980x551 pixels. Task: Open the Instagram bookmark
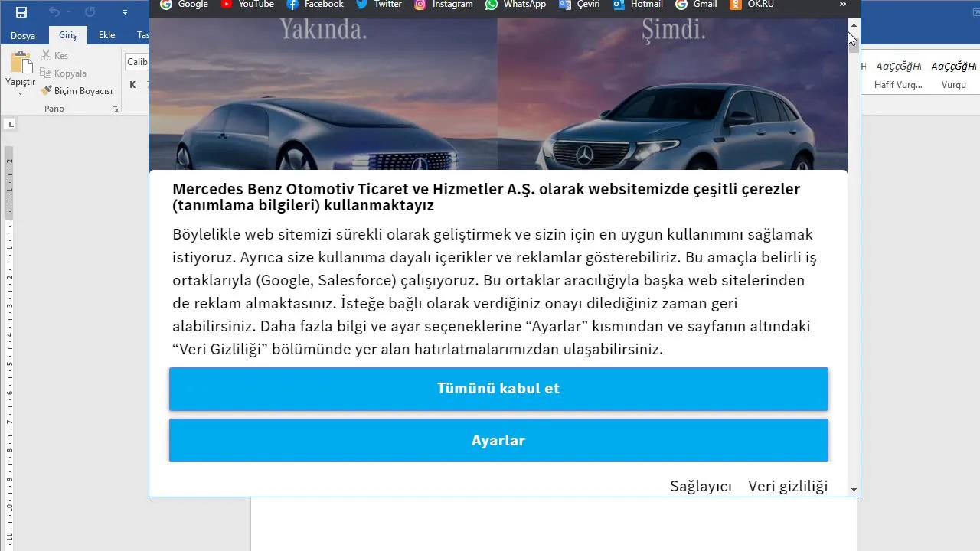tap(444, 4)
